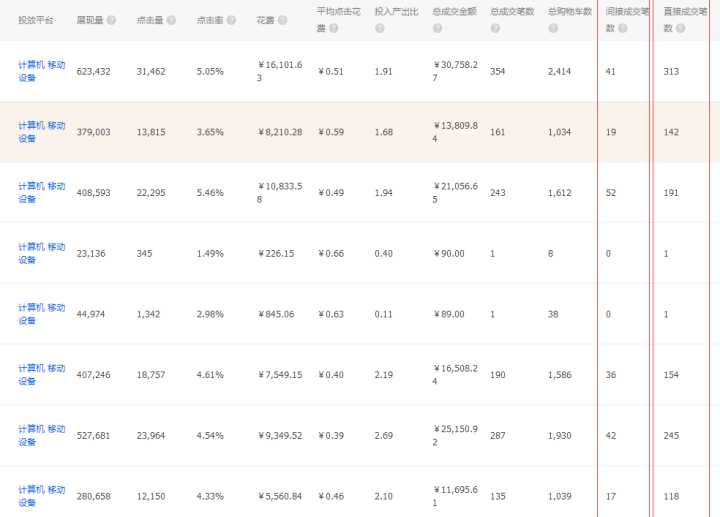Click the help icon under 总成交笔数
Viewport: 720px width, 517px height.
[x=495, y=28]
